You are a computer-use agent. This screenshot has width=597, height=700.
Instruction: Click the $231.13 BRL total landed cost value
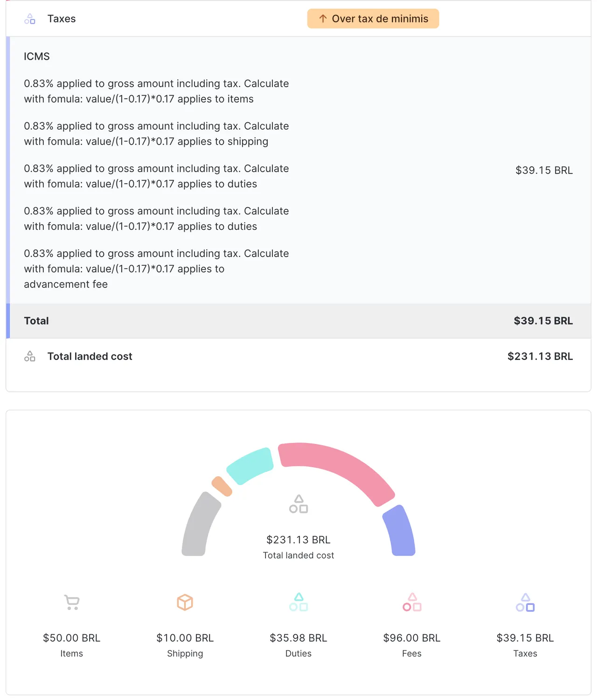pyautogui.click(x=540, y=356)
